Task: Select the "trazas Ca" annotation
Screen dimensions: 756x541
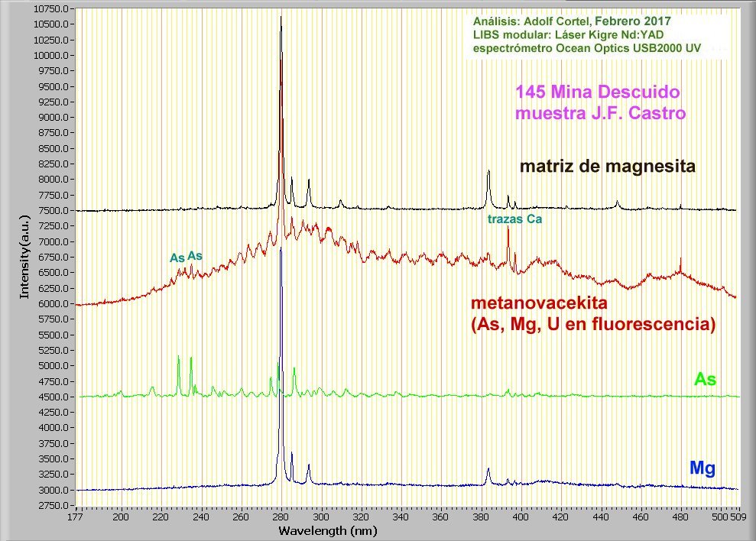Action: (514, 219)
